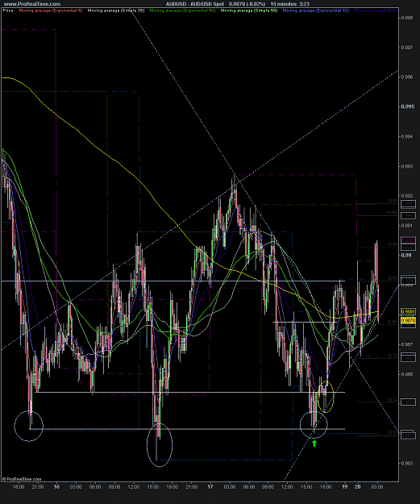Click the AUDUSD - AUD/USD Spot instrument title
420x504 pixels.
click(x=195, y=4)
